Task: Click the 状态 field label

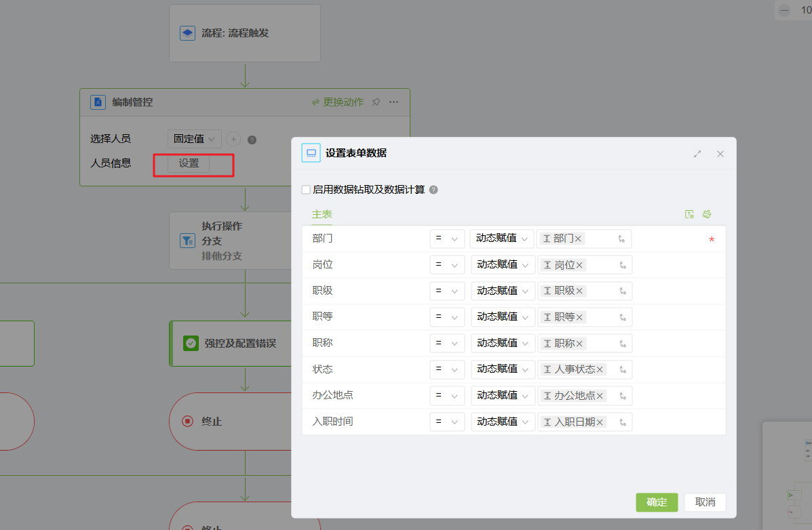Action: pos(322,369)
